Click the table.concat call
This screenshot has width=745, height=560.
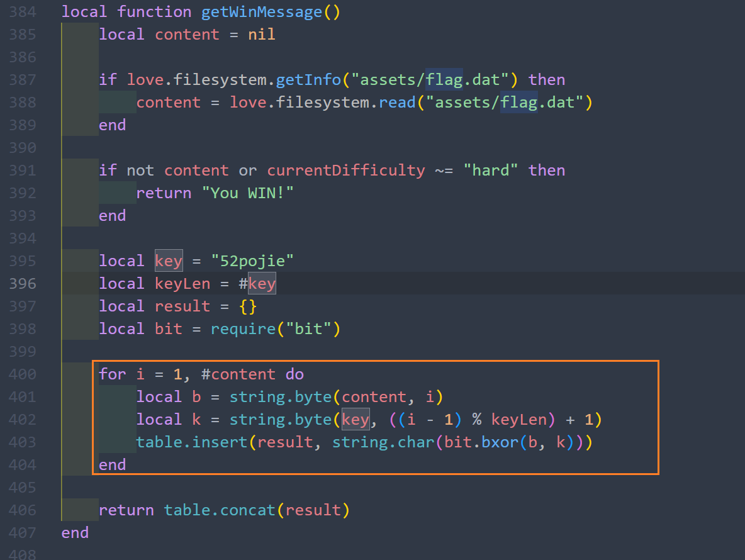tap(220, 510)
